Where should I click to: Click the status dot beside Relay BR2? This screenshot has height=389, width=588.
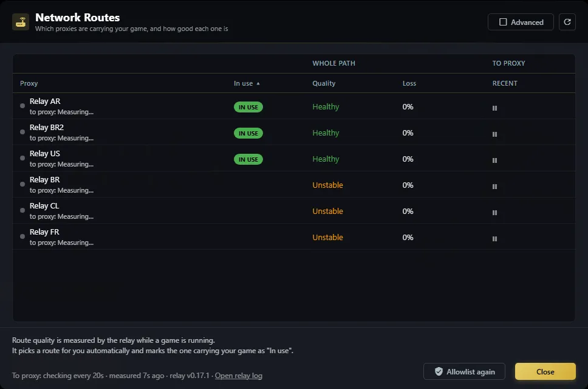pos(22,132)
